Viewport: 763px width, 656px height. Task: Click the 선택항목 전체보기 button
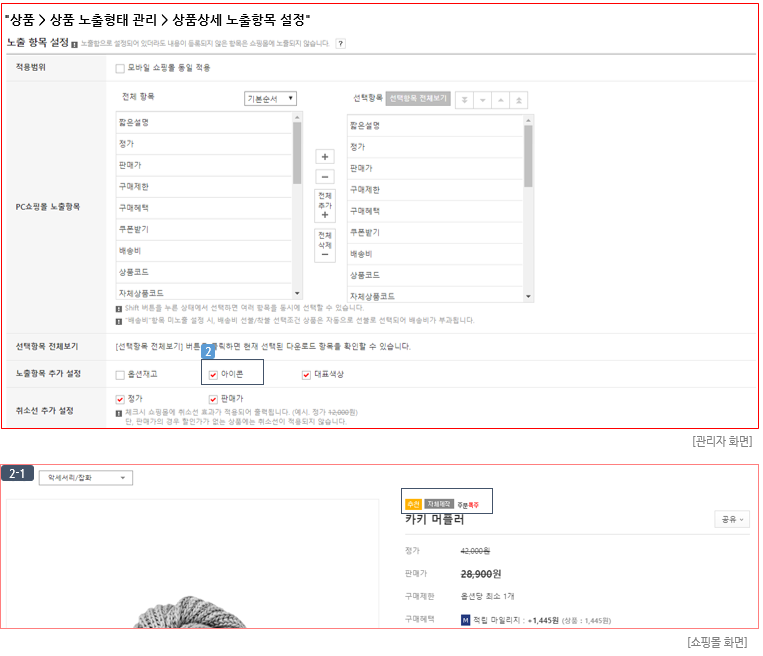click(x=418, y=99)
